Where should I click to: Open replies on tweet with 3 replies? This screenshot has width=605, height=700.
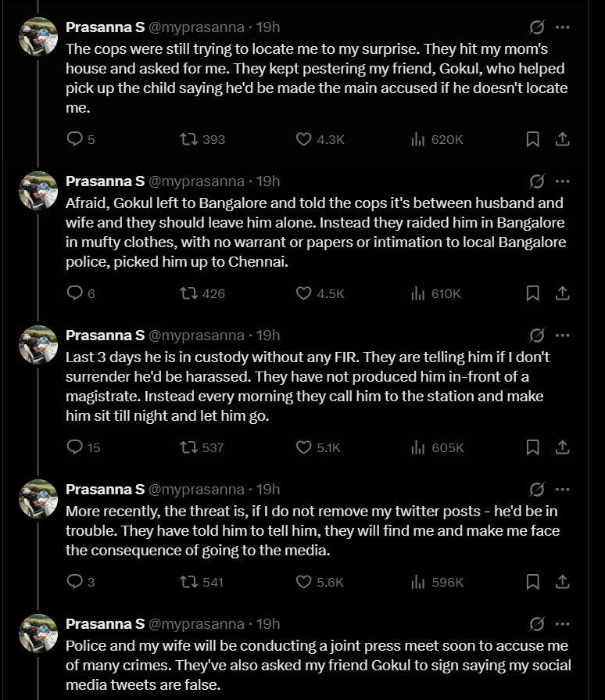click(76, 582)
